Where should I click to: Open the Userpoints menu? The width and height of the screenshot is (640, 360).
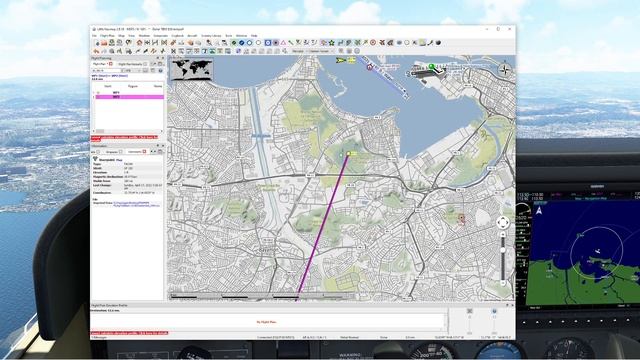pos(161,36)
